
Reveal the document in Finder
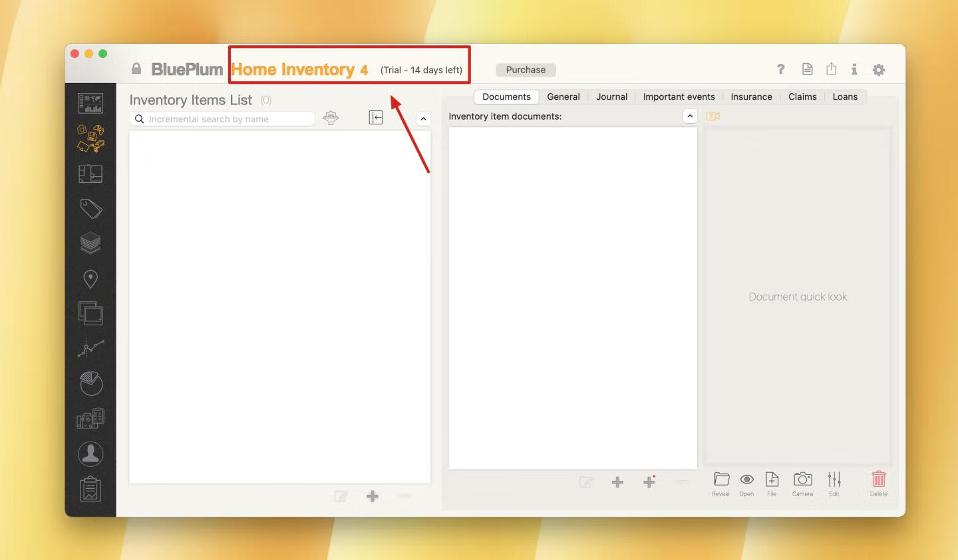[721, 484]
